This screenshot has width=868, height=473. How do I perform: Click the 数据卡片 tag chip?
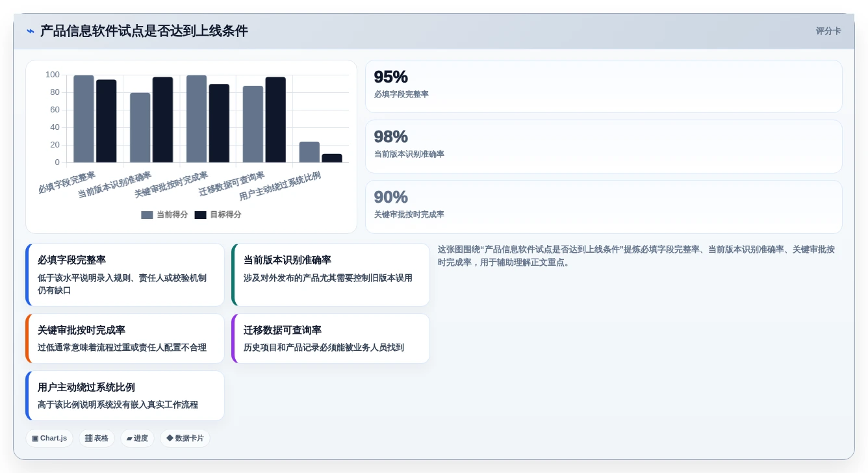click(x=185, y=439)
